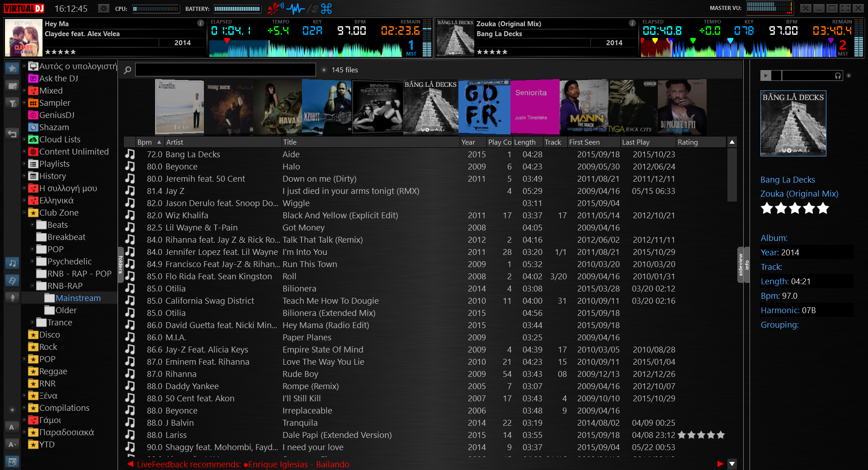Open the Hey Ma track info icon
The width and height of the screenshot is (868, 470).
200,23
